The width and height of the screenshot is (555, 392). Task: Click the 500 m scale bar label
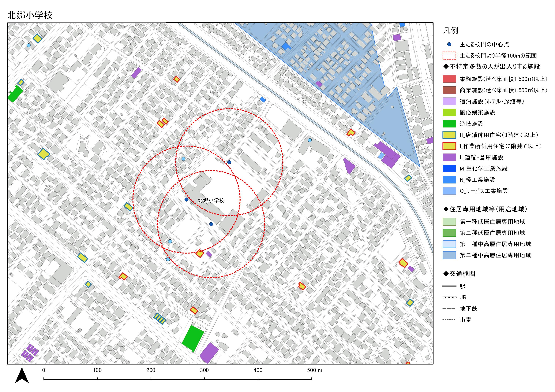[x=314, y=370]
